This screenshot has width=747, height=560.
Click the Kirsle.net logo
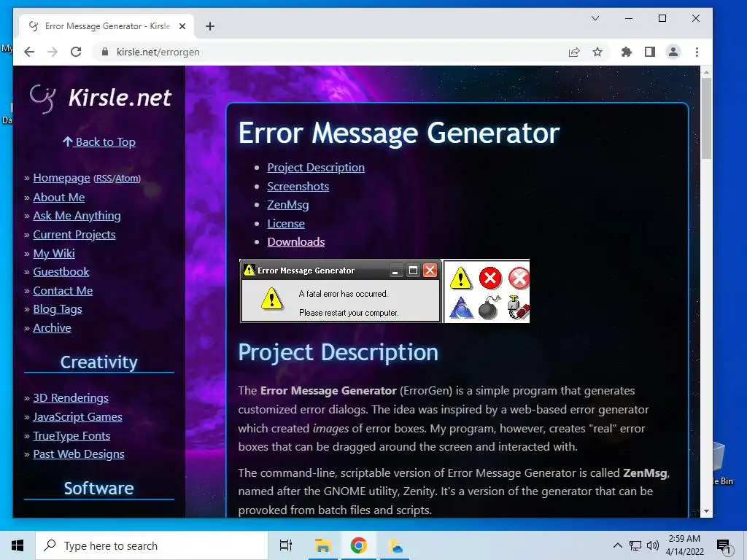click(x=100, y=98)
